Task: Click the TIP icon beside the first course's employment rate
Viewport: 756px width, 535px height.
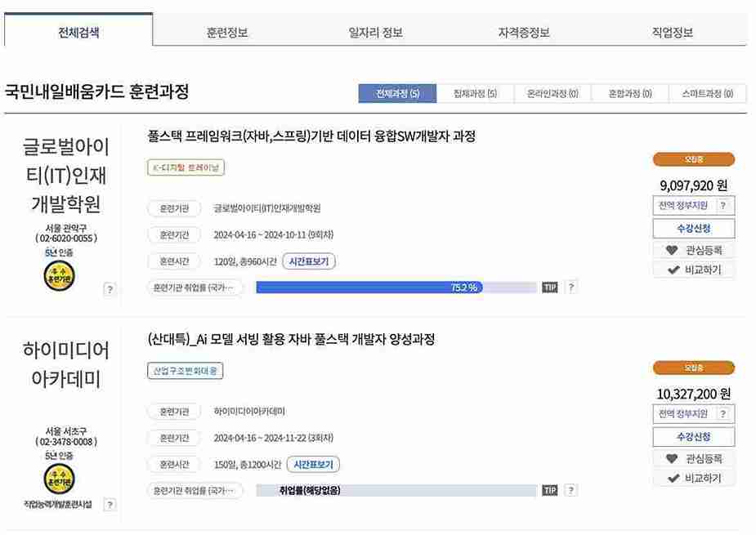Action: click(x=549, y=287)
